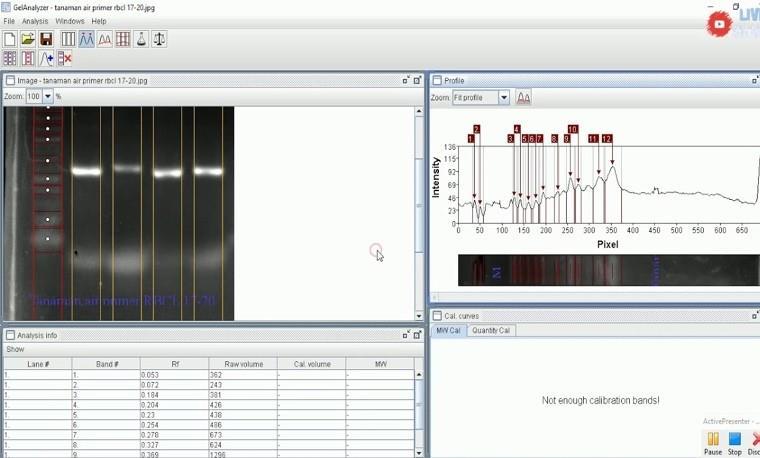Click the Remove bands red X icon
760x458 pixels.
click(x=64, y=59)
